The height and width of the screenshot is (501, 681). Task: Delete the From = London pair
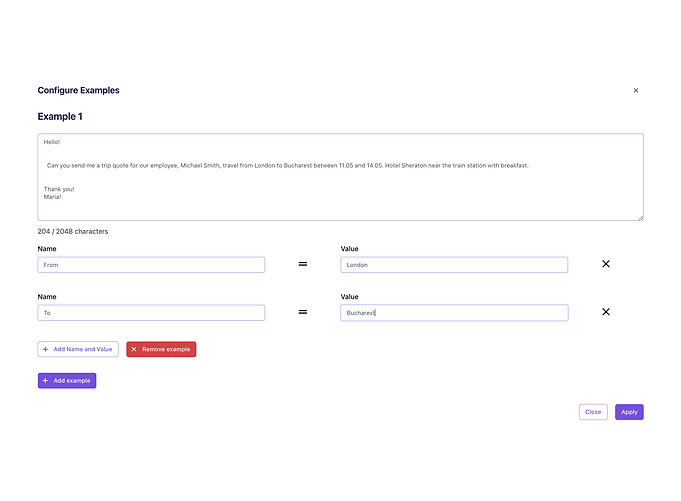tap(605, 264)
